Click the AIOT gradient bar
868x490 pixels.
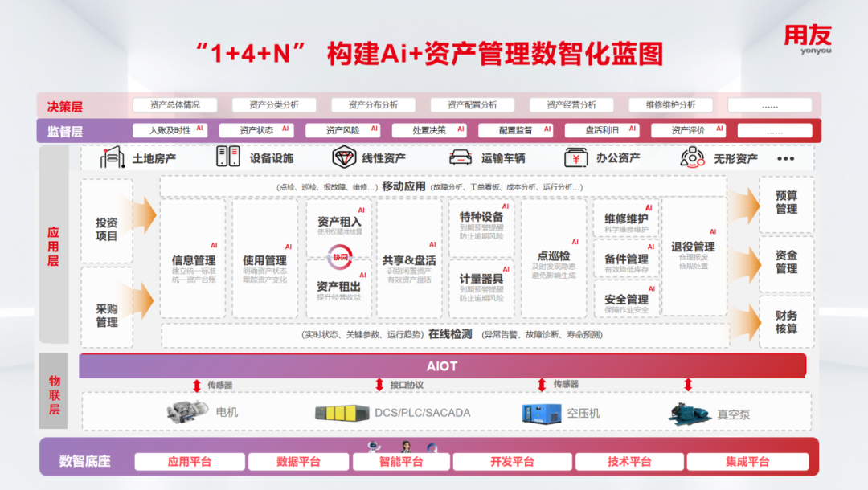(x=442, y=366)
